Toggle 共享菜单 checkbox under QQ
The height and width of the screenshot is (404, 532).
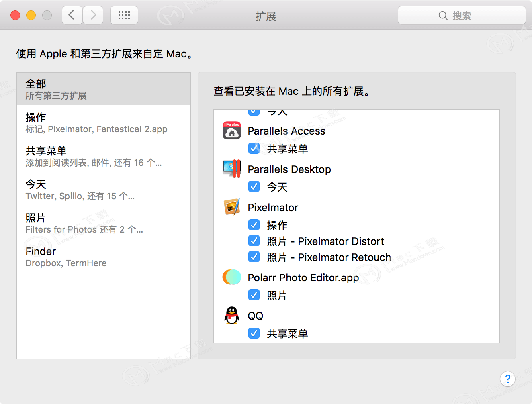click(x=254, y=333)
